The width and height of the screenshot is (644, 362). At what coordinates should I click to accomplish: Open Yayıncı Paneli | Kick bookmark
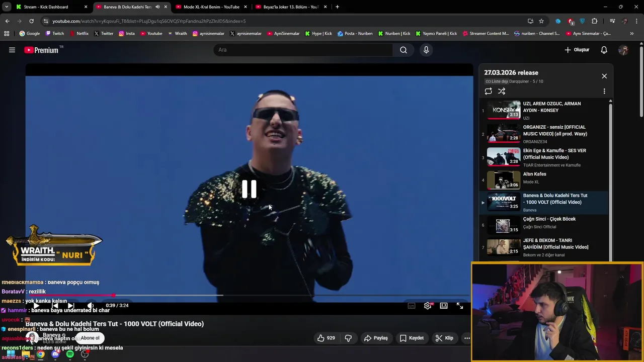(436, 34)
